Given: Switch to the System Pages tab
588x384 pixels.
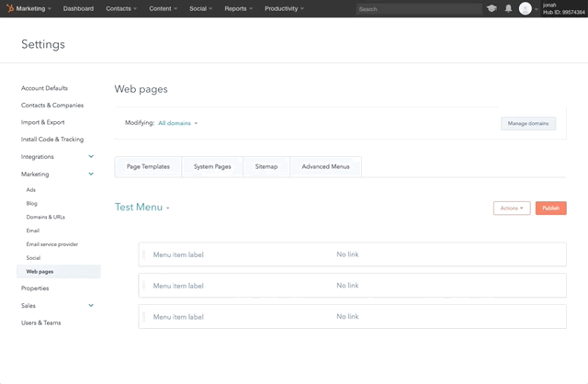Looking at the screenshot, I should tap(212, 166).
